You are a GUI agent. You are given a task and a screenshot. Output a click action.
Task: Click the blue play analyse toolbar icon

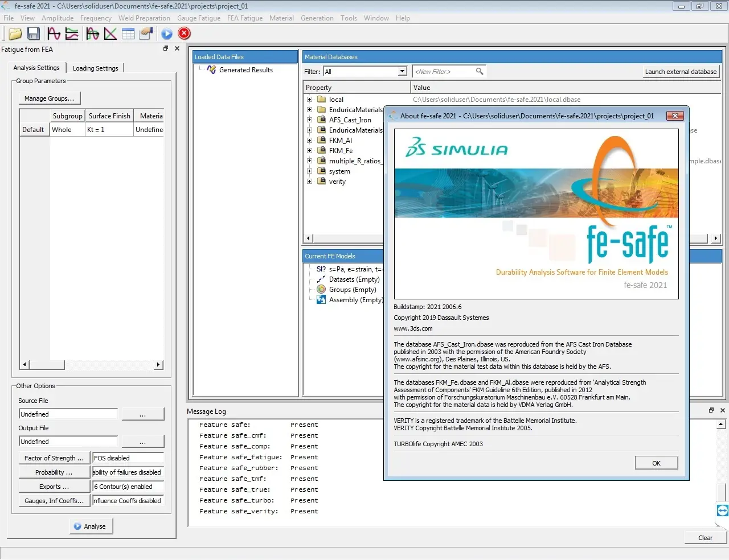[x=167, y=34]
